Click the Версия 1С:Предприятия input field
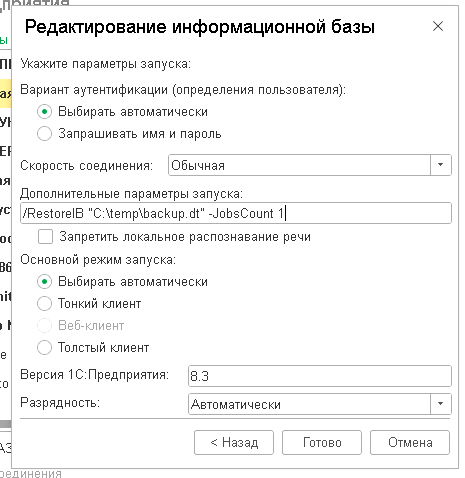Viewport: 465px width, 478px height. click(320, 376)
